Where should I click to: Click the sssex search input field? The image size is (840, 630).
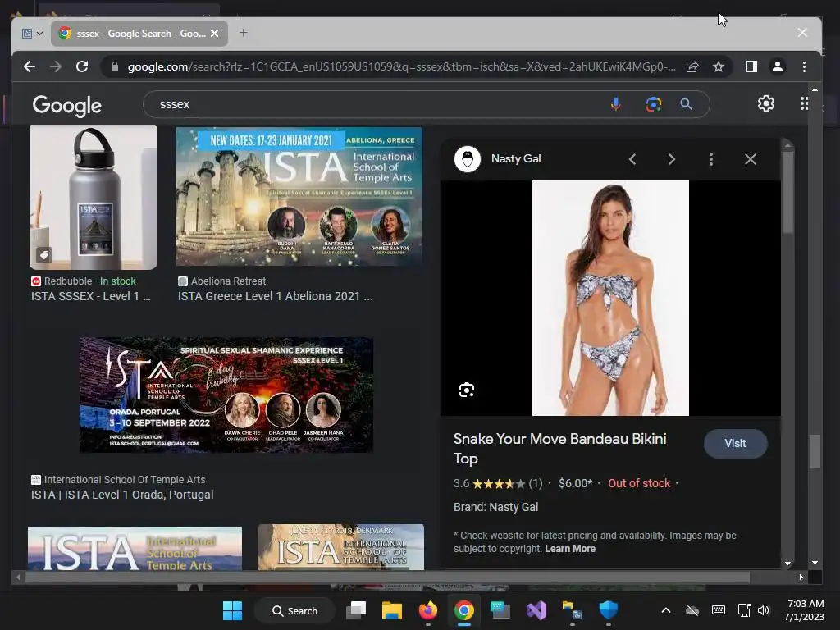click(375, 104)
